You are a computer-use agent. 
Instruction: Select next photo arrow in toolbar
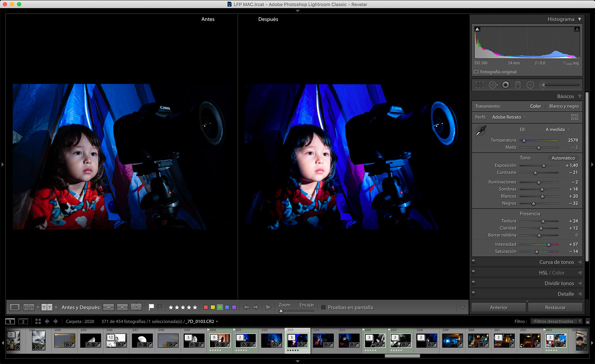coord(256,307)
